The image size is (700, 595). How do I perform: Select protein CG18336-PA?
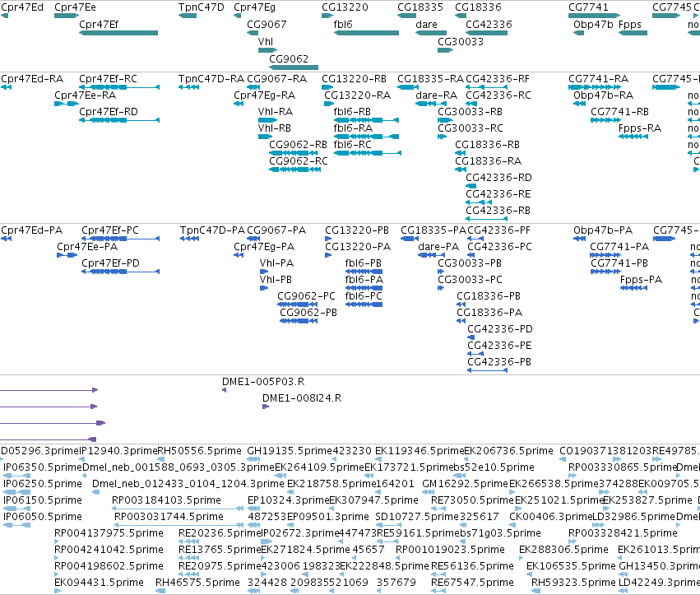tap(461, 321)
